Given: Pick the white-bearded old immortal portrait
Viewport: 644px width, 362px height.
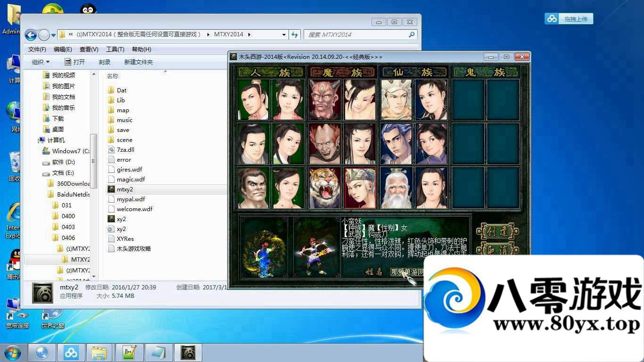Looking at the screenshot, I should (396, 188).
